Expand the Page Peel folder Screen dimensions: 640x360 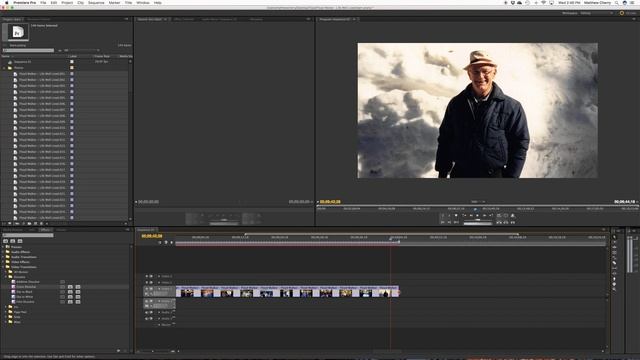(x=6, y=312)
